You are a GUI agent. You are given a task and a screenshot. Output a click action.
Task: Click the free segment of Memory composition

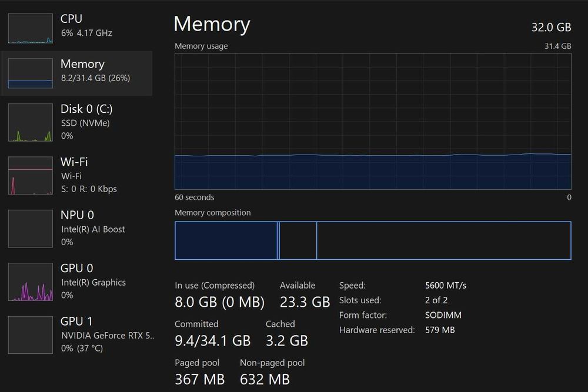(443, 240)
